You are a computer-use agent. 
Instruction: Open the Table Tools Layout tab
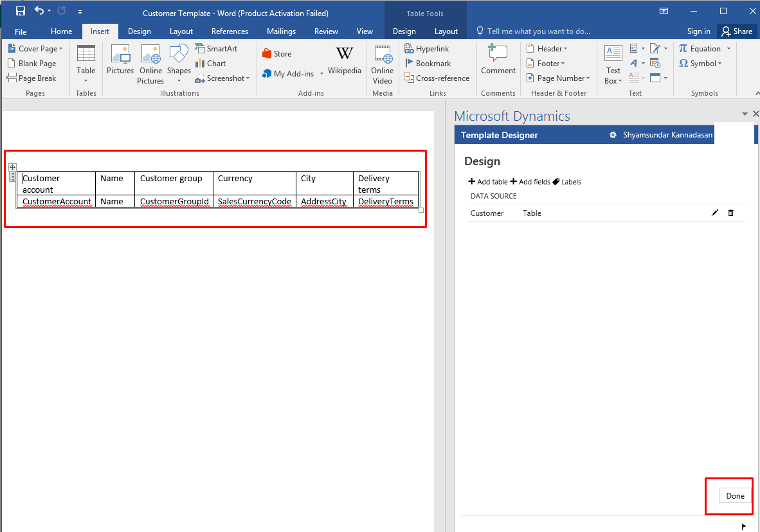(x=446, y=31)
